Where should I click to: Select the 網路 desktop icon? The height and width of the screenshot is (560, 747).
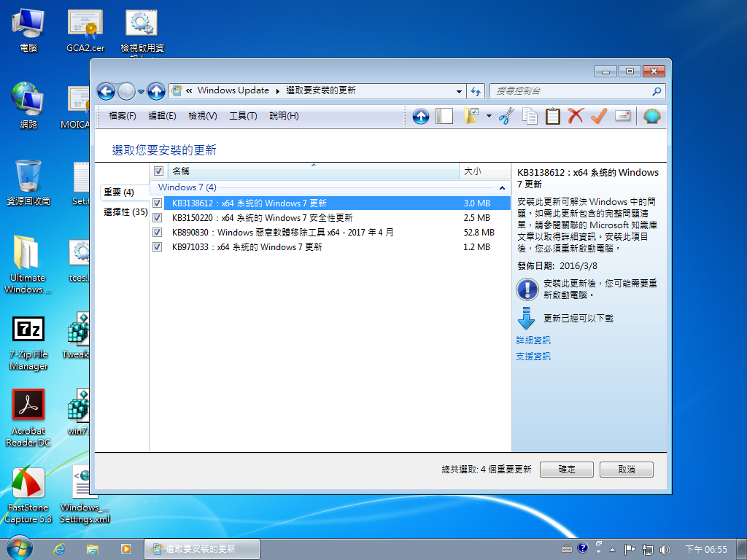(28, 106)
